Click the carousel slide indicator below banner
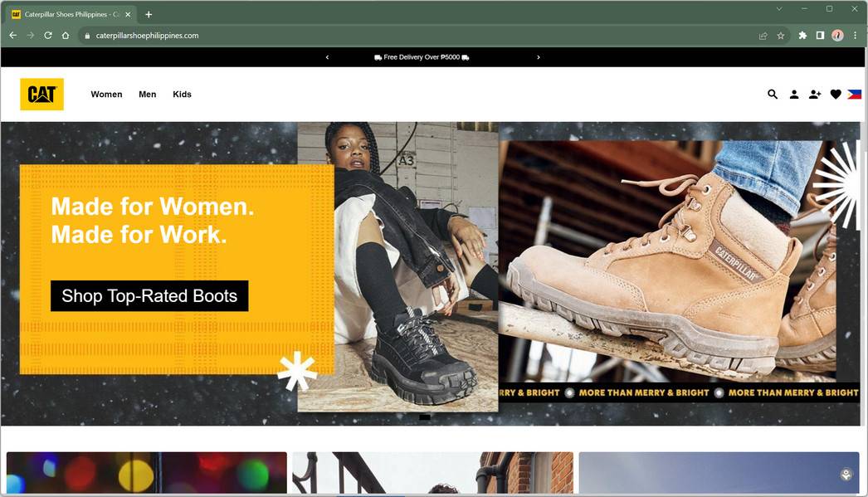The image size is (868, 497). (425, 417)
